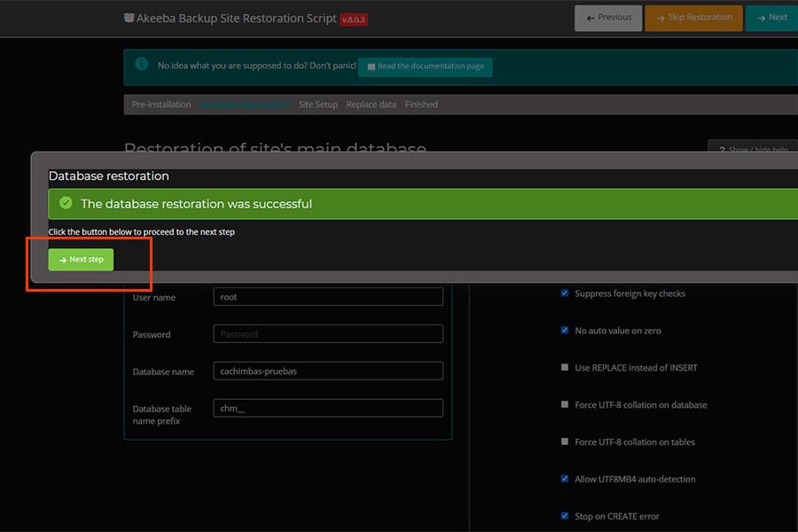This screenshot has width=798, height=532.
Task: Click the info icon in the help banner
Action: pyautogui.click(x=142, y=64)
